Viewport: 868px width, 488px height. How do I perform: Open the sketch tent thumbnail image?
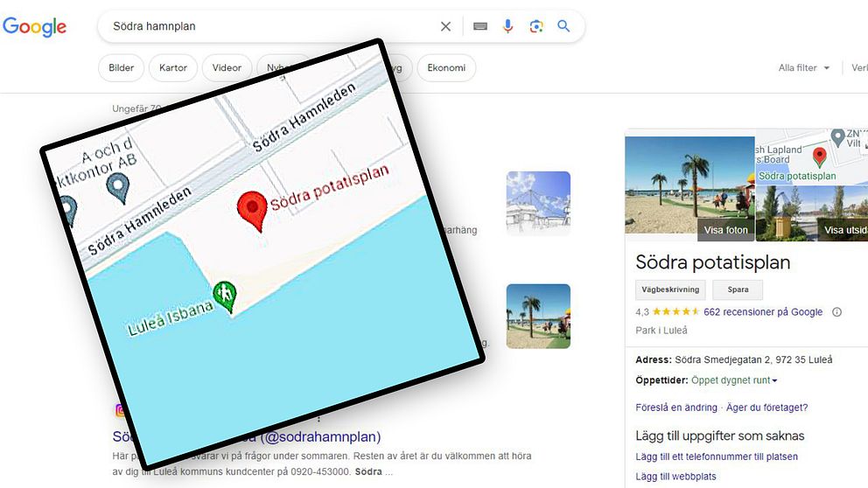tap(538, 203)
